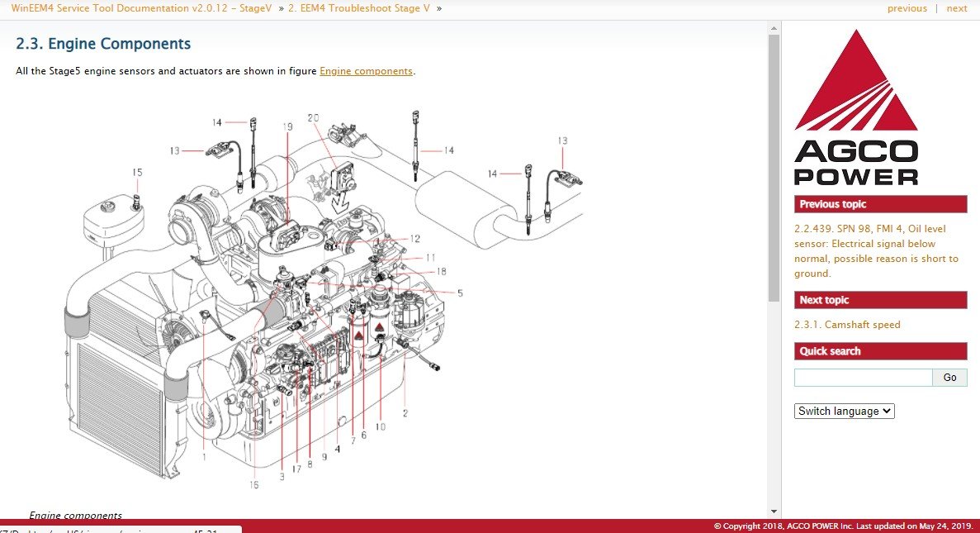The image size is (980, 533).
Task: Click callout number 20 on the diagram
Action: [313, 117]
